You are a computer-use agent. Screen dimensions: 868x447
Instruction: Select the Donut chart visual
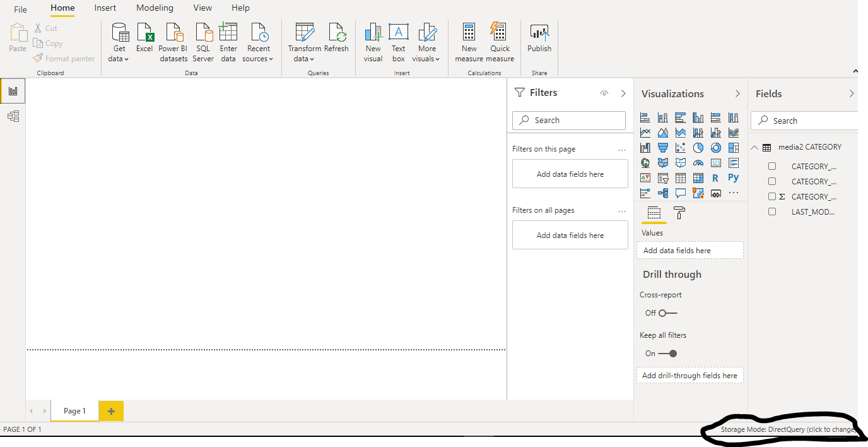pos(715,148)
